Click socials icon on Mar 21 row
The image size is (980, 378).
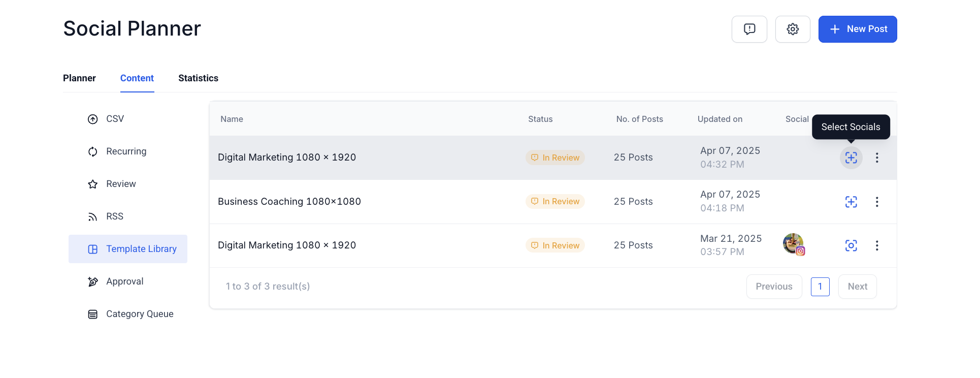851,245
